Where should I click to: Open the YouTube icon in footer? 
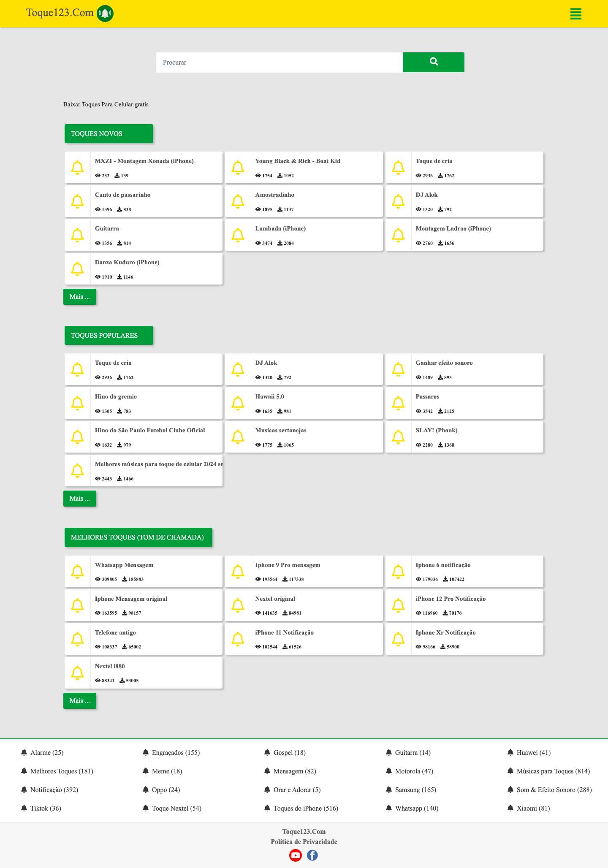[x=296, y=855]
